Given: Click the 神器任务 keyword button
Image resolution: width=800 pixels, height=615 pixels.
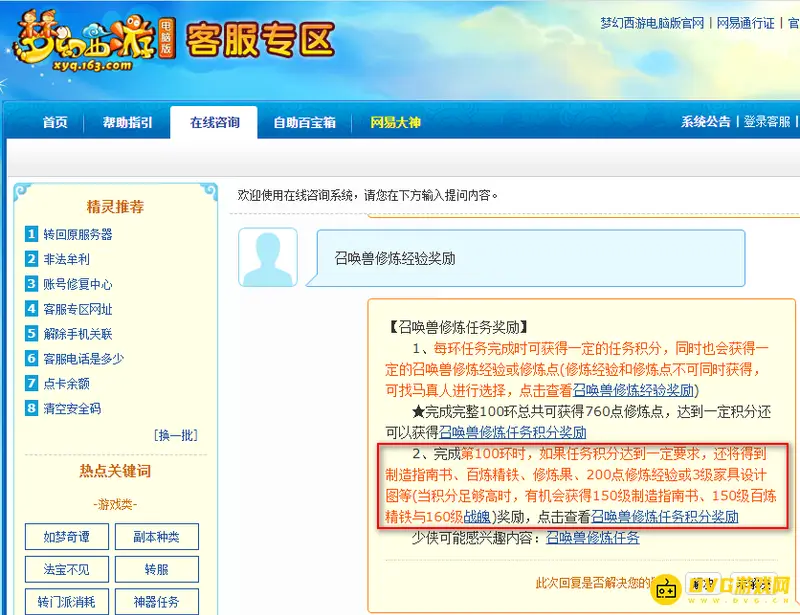Looking at the screenshot, I should point(157,602).
